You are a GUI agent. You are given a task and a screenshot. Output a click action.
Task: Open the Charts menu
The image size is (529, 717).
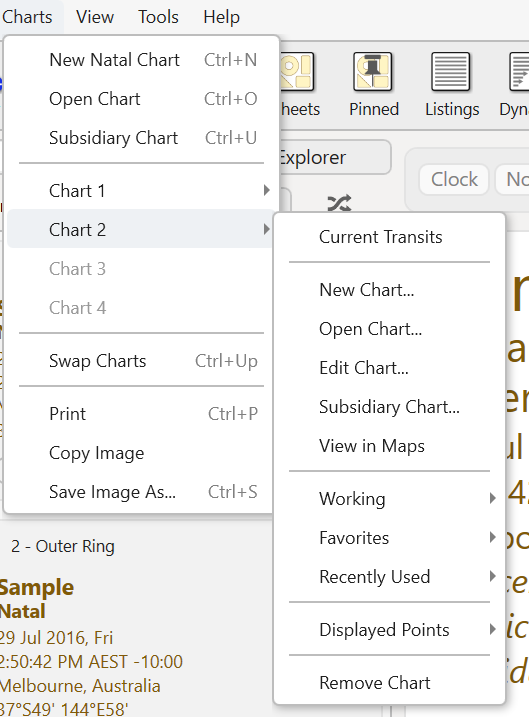tap(27, 17)
